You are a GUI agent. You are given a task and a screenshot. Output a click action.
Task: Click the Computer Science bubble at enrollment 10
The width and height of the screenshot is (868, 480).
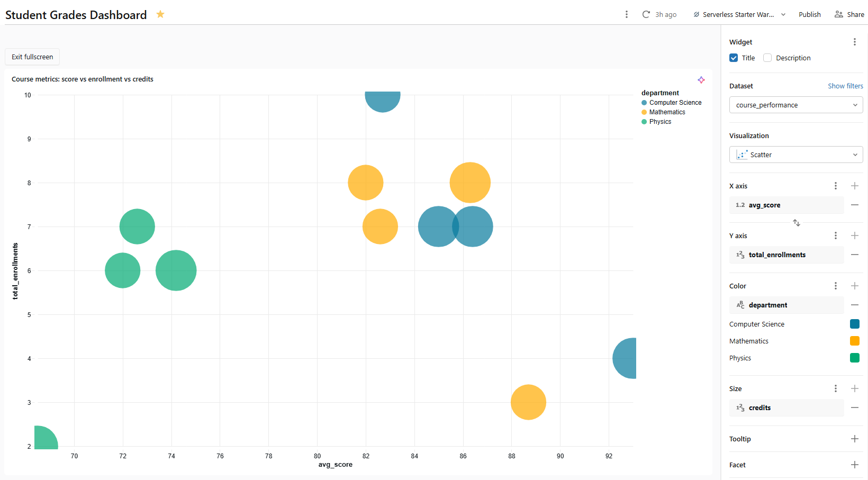click(x=383, y=101)
